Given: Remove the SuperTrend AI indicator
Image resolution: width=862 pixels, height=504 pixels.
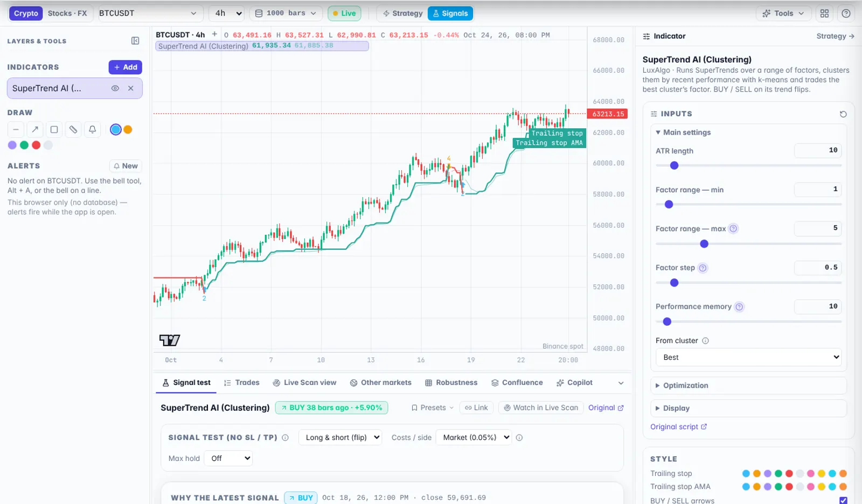Looking at the screenshot, I should pos(130,88).
